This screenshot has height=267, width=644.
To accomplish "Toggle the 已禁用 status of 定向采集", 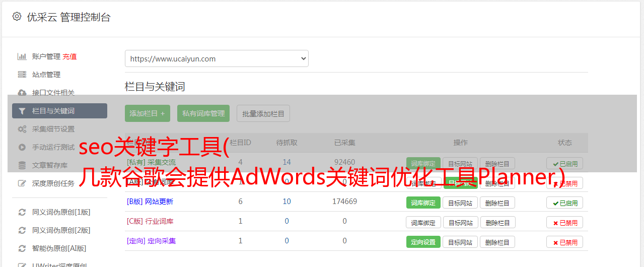I will click(565, 242).
